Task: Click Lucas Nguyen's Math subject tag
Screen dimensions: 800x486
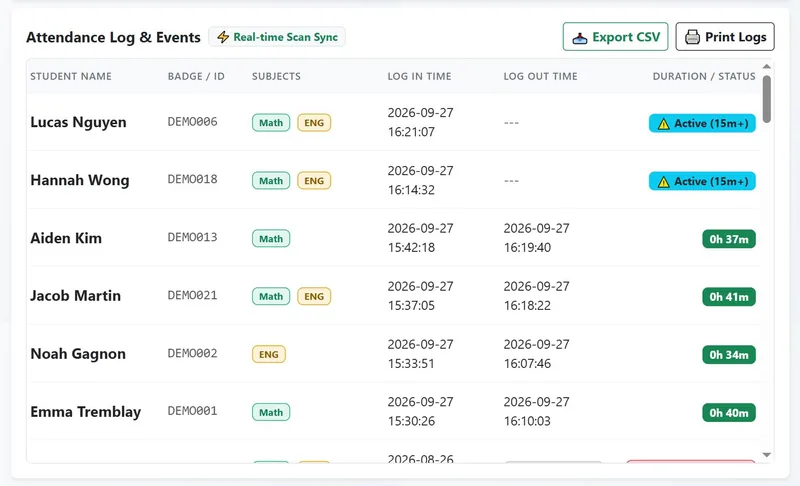Action: point(271,123)
